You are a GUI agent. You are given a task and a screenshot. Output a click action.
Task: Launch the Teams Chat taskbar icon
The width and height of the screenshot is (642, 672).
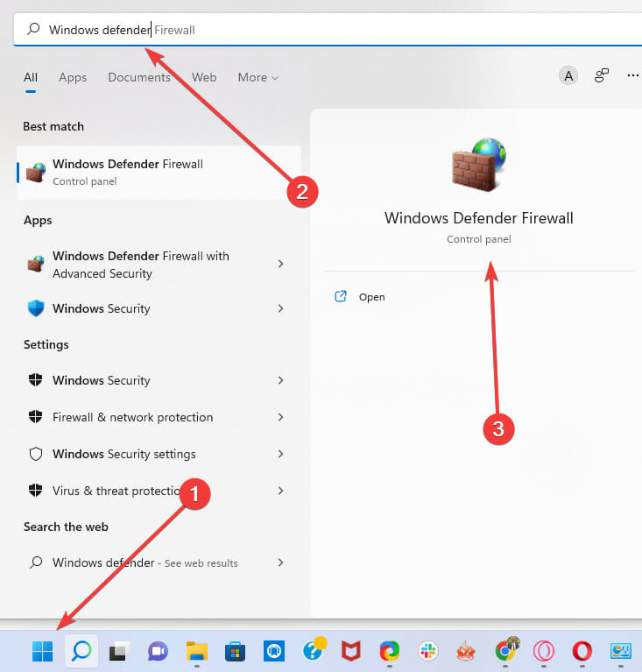tap(159, 652)
